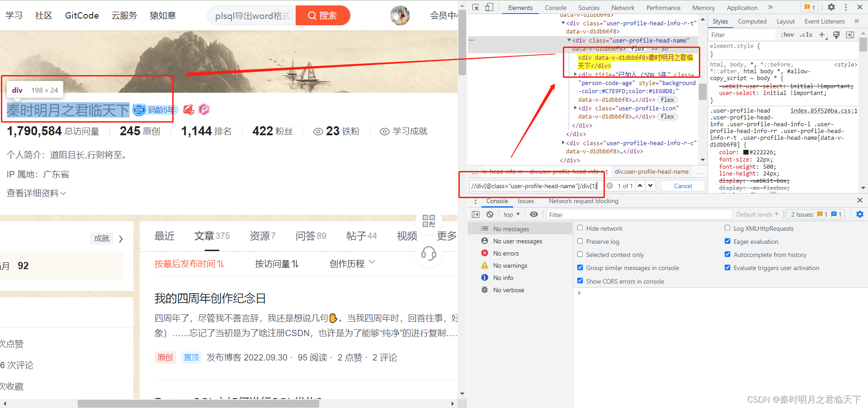
Task: Toggle computed styles sidebar icon
Action: coord(850,35)
